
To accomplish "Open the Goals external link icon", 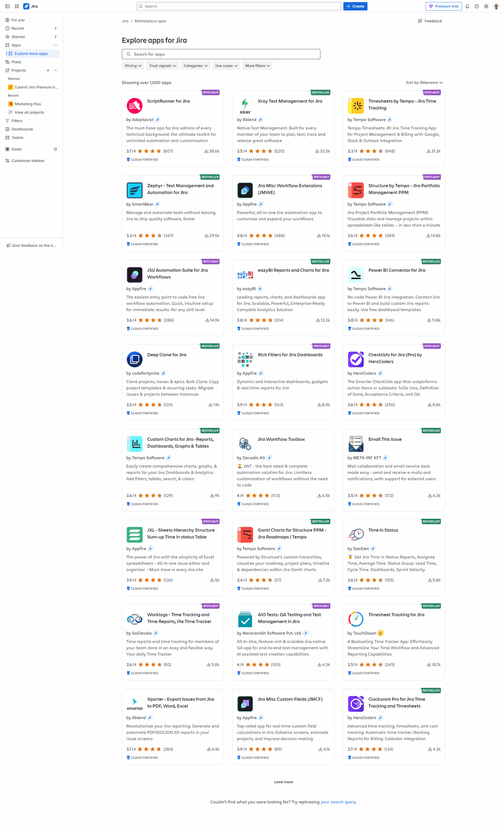I will tap(55, 149).
